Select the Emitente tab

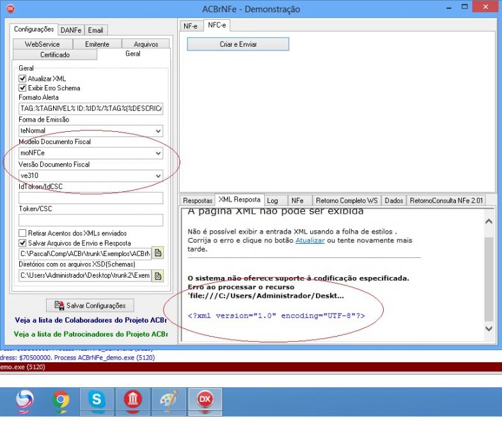click(97, 44)
